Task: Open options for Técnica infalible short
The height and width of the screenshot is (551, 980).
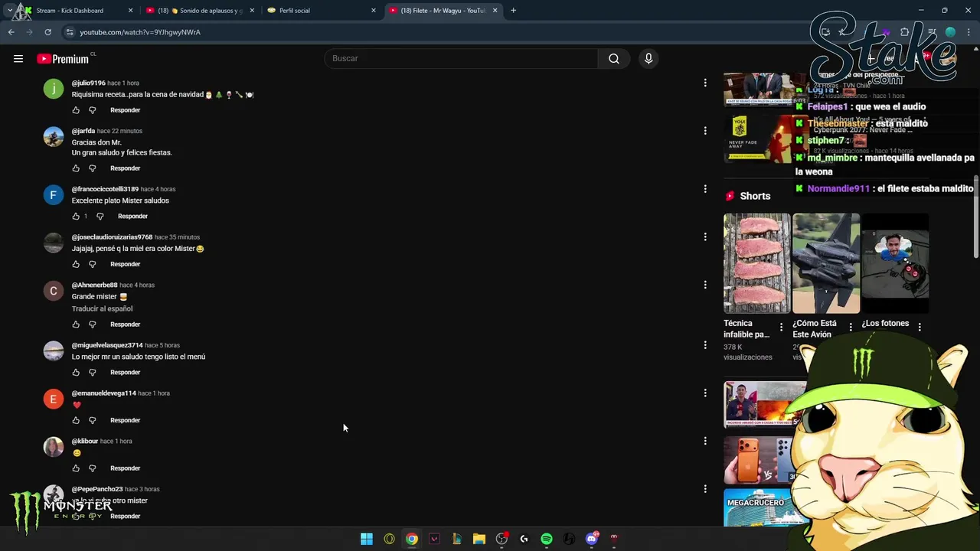Action: pyautogui.click(x=781, y=328)
